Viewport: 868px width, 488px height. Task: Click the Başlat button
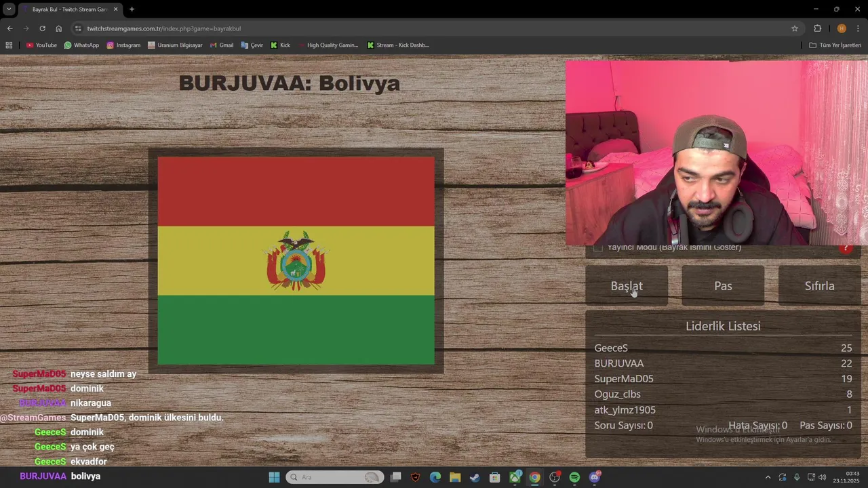pyautogui.click(x=627, y=286)
